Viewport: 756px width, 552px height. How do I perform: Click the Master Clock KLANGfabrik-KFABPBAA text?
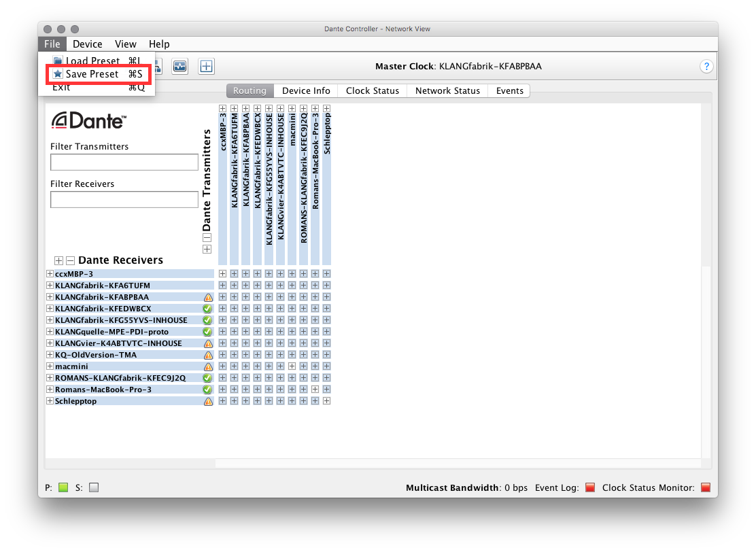(458, 66)
